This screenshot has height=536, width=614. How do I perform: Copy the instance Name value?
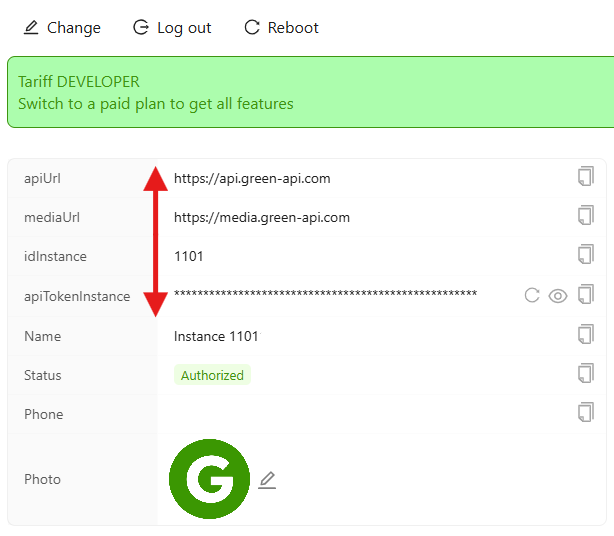coord(585,334)
